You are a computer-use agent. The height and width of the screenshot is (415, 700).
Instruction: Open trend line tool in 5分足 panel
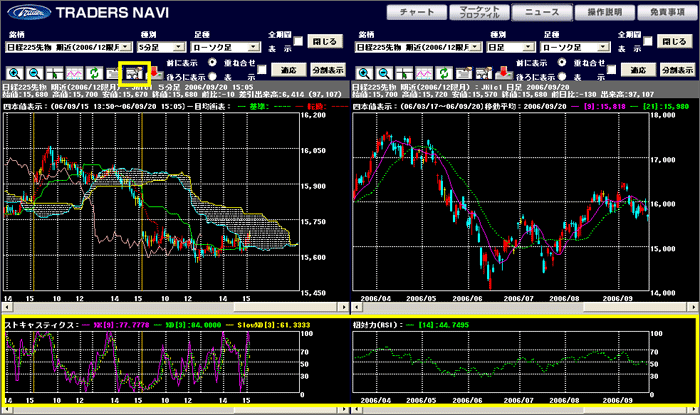(75, 73)
